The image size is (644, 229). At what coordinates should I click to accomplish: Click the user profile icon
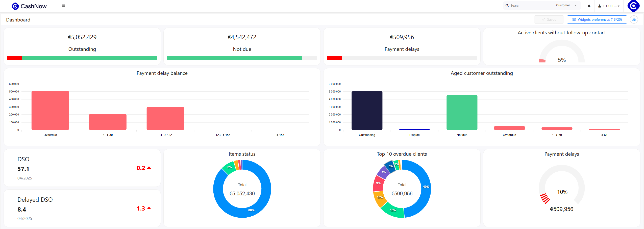[600, 6]
